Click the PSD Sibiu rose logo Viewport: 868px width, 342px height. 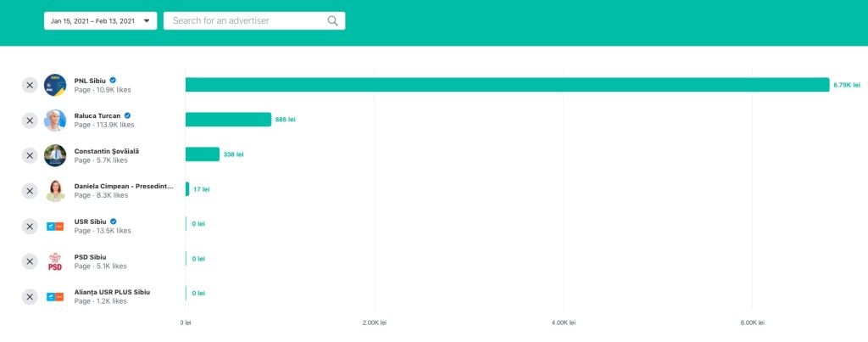tap(55, 261)
